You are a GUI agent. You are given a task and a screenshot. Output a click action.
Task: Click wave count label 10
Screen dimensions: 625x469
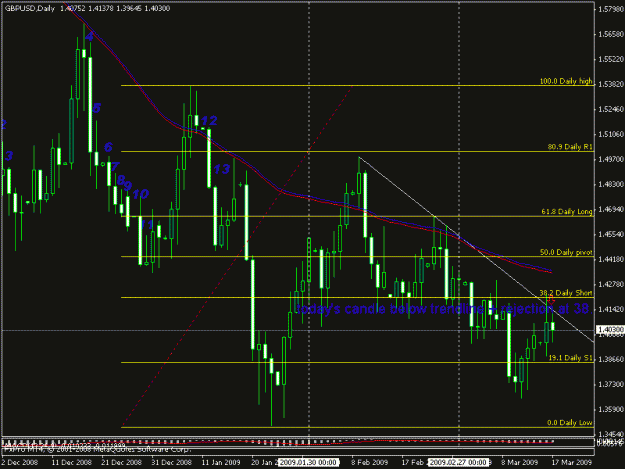(140, 194)
